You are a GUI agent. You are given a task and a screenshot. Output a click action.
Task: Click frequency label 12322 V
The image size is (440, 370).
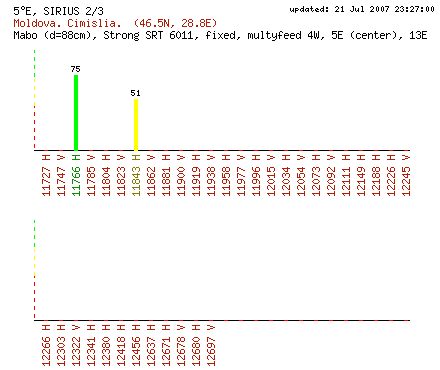tap(76, 345)
